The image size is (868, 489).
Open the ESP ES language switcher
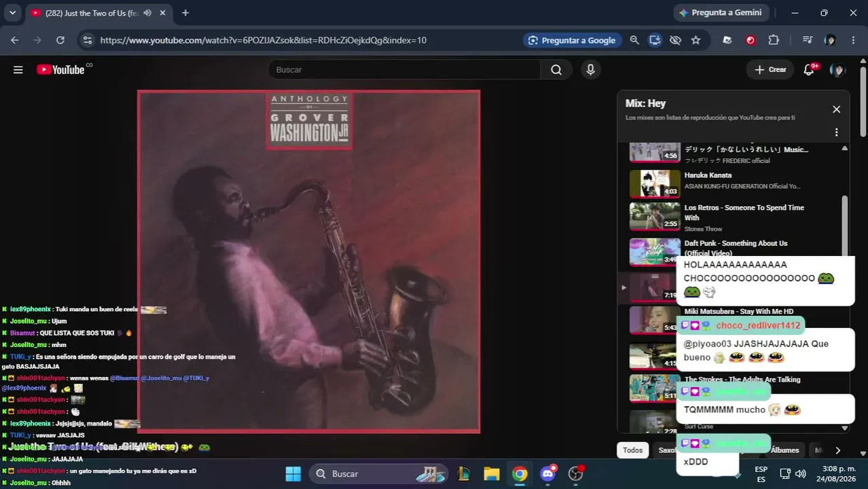coord(761,474)
